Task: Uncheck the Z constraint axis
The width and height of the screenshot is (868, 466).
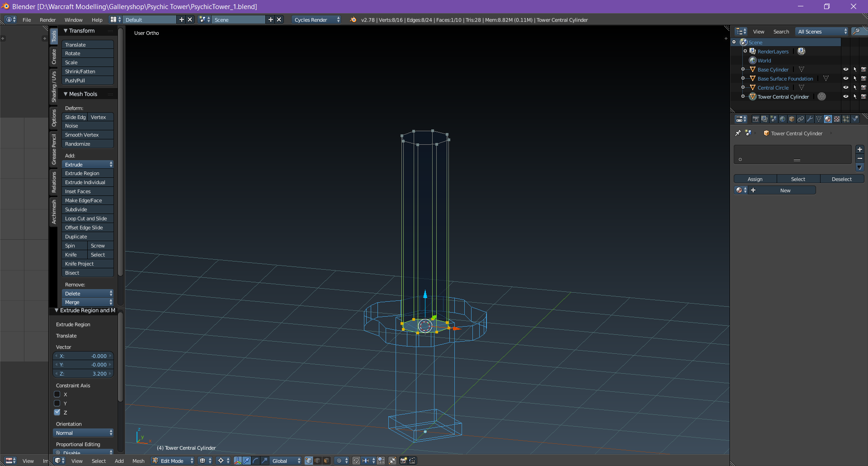Action: click(57, 412)
